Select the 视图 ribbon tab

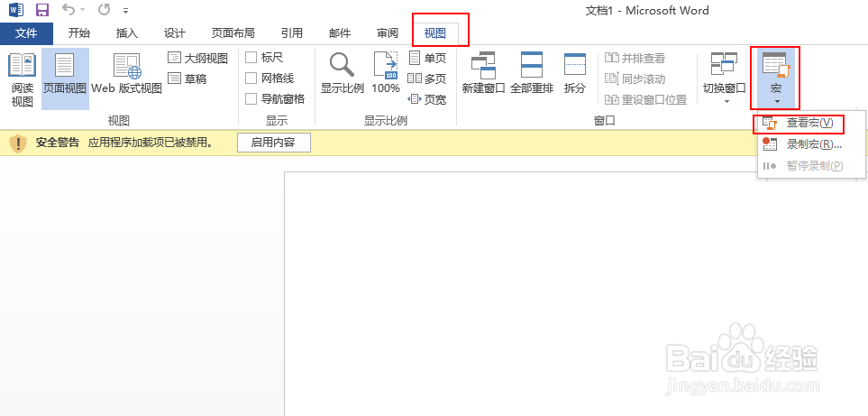click(x=435, y=33)
